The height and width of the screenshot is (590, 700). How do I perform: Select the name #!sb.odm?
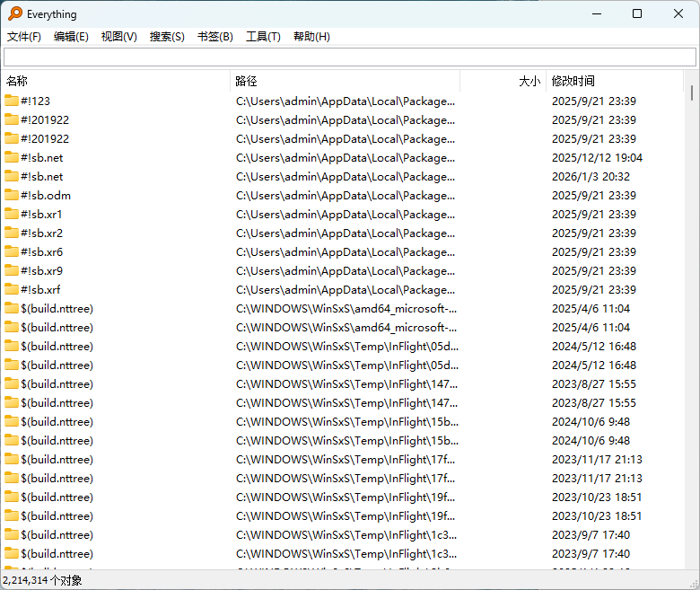[x=46, y=195]
